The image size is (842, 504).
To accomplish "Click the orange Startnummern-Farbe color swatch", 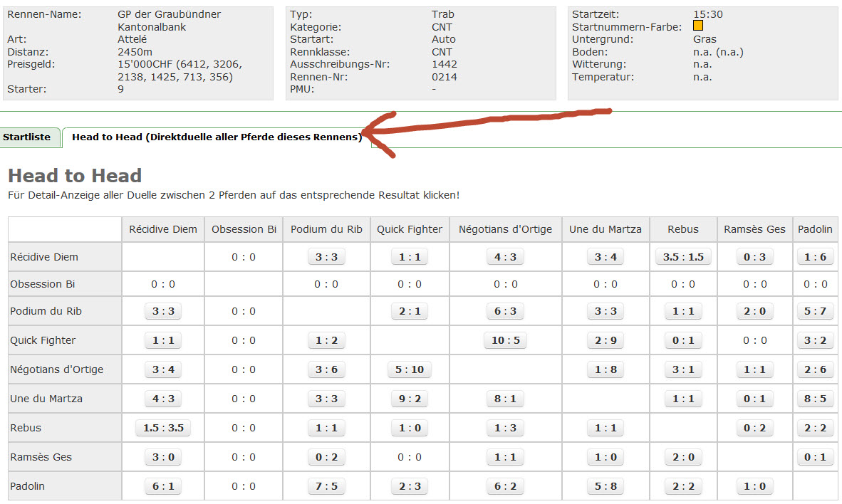I will (698, 26).
